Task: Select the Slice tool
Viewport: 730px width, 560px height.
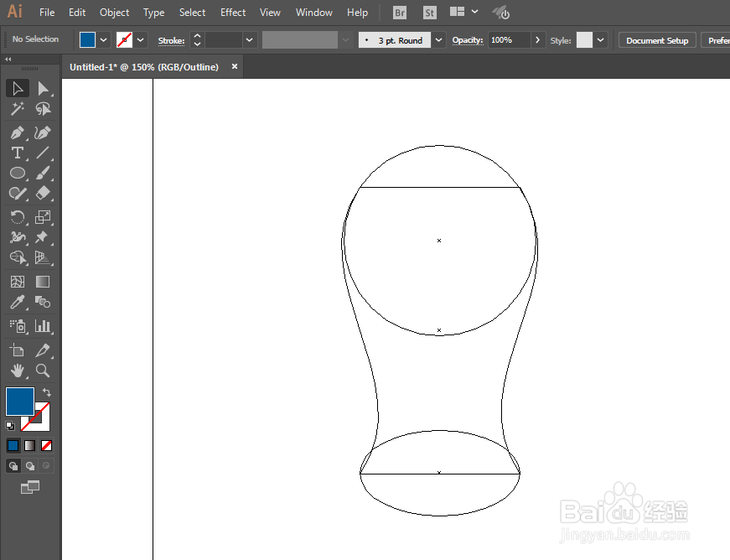Action: click(x=43, y=350)
